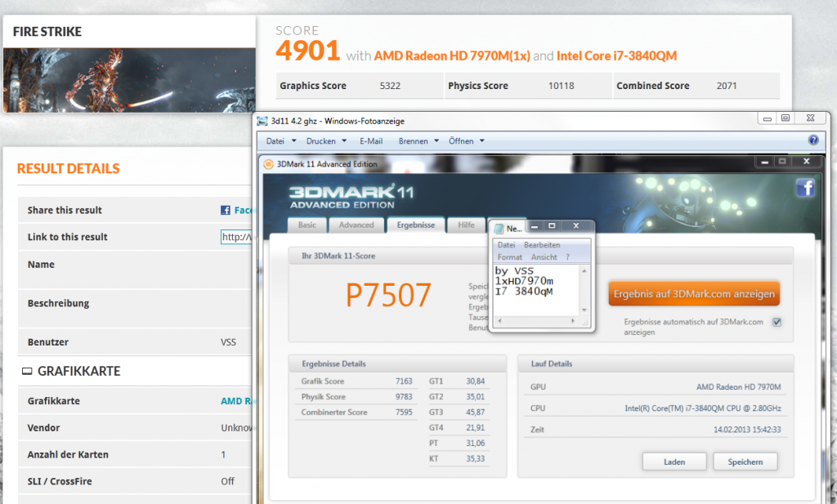This screenshot has height=504, width=837.
Task: Switch to the Advanced tab in 3DMark 11
Action: tap(356, 225)
